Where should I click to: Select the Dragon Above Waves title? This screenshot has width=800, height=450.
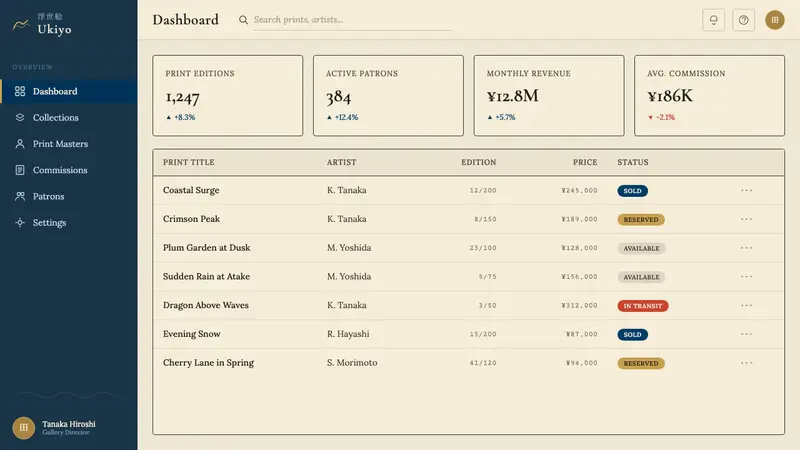tap(206, 305)
